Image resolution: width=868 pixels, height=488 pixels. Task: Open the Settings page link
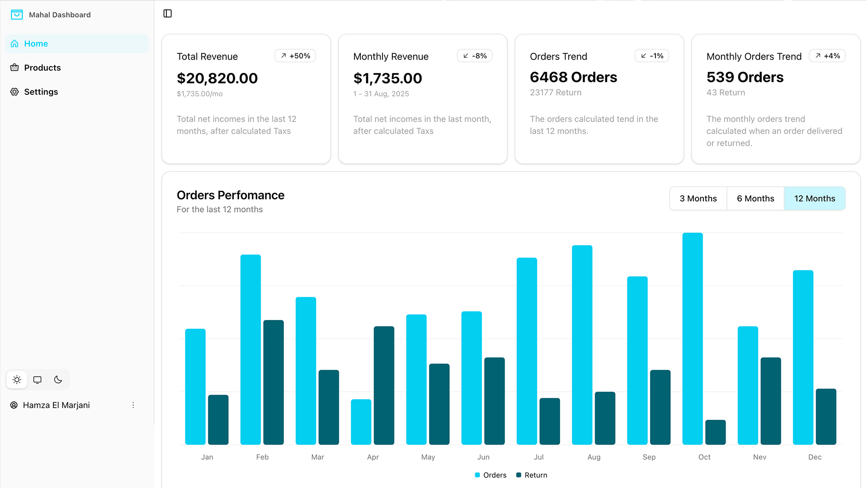point(41,92)
